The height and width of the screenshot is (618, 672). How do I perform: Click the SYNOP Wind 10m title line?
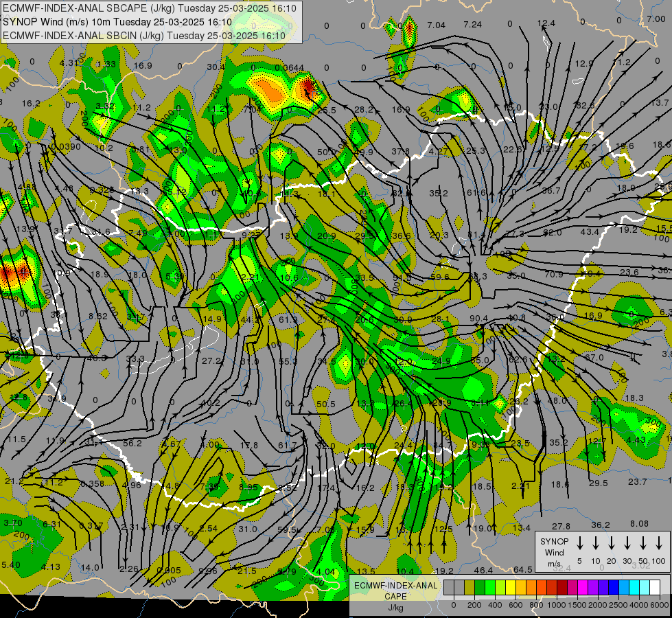coord(117,22)
